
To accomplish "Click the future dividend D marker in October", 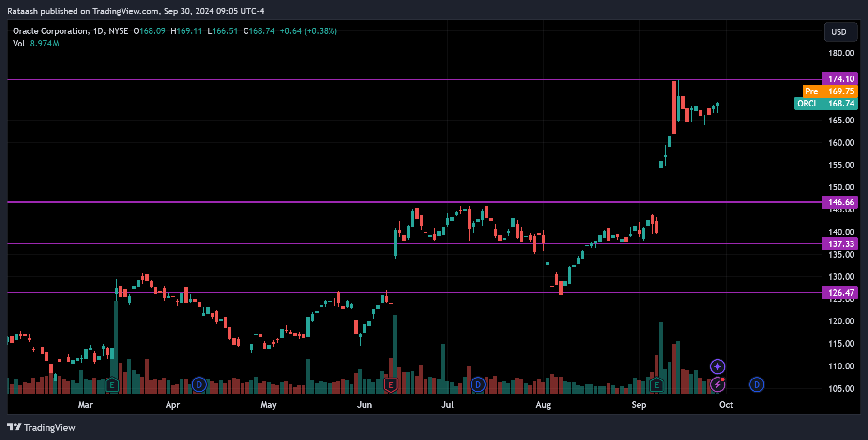I will pyautogui.click(x=757, y=385).
